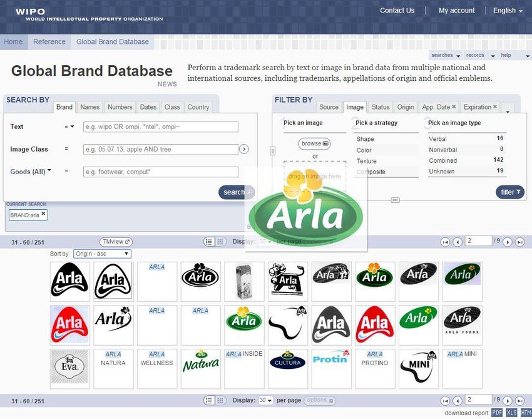Go to previous page in top pager
Screen dimensions: 532x419
click(458, 242)
